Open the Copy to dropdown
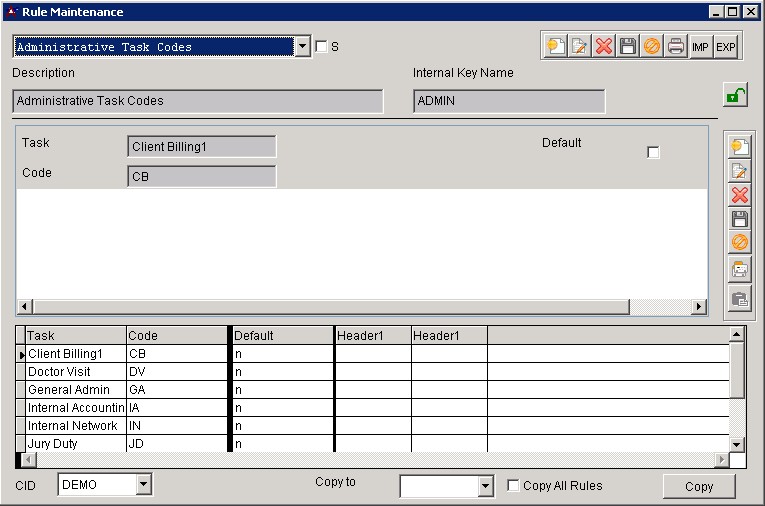Screen dimensions: 765x506 [485, 486]
